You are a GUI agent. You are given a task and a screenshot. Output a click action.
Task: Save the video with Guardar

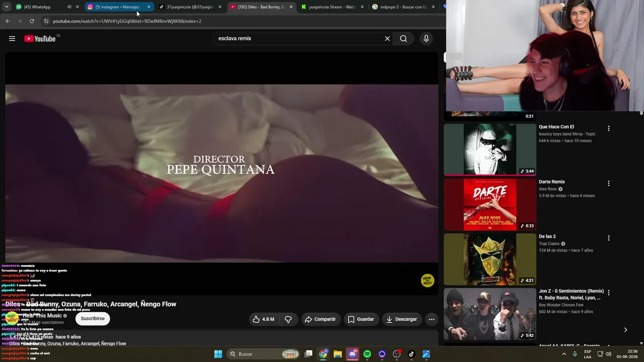point(361,319)
